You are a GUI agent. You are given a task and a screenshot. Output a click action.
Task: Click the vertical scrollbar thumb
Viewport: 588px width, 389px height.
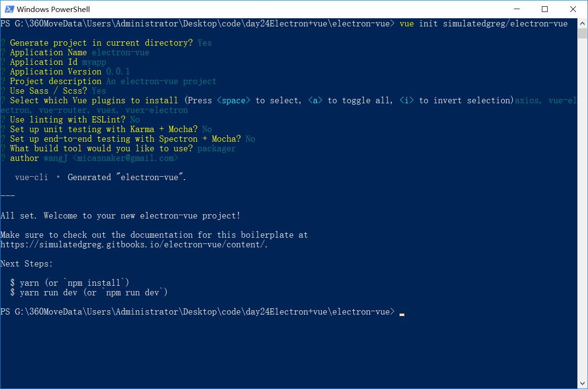583,34
